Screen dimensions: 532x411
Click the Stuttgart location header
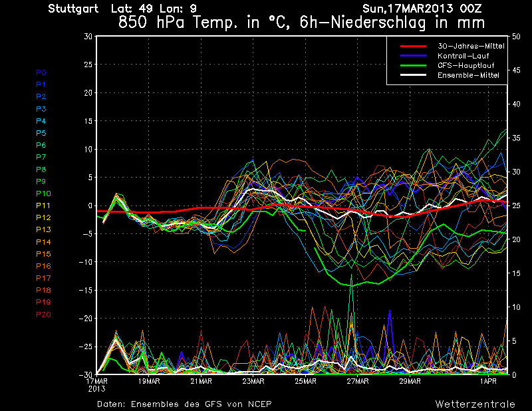click(x=73, y=9)
